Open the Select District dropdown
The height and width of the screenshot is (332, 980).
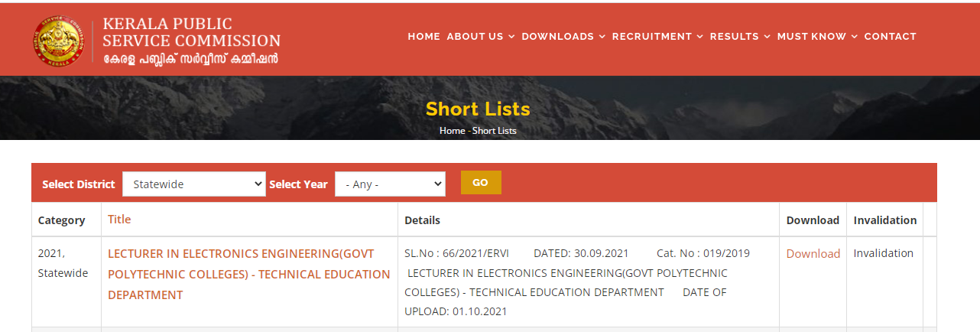[194, 184]
